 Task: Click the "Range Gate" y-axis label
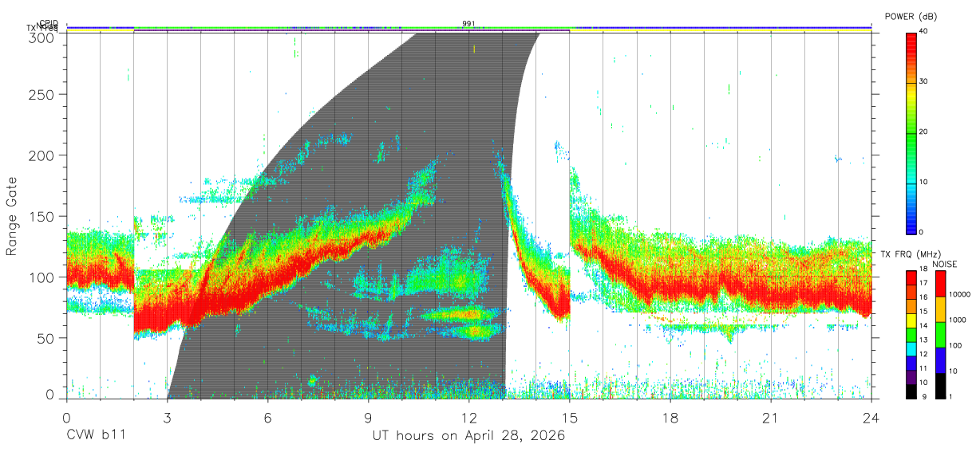(x=12, y=216)
